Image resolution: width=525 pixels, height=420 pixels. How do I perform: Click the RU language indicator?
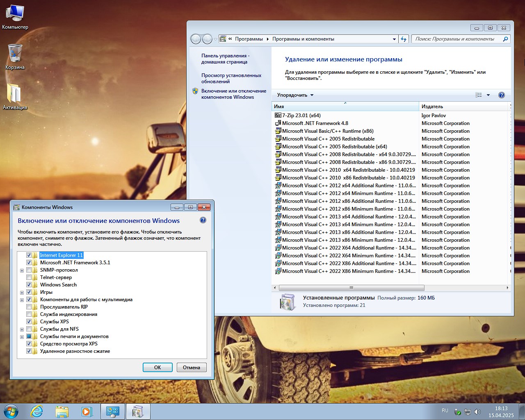click(445, 410)
